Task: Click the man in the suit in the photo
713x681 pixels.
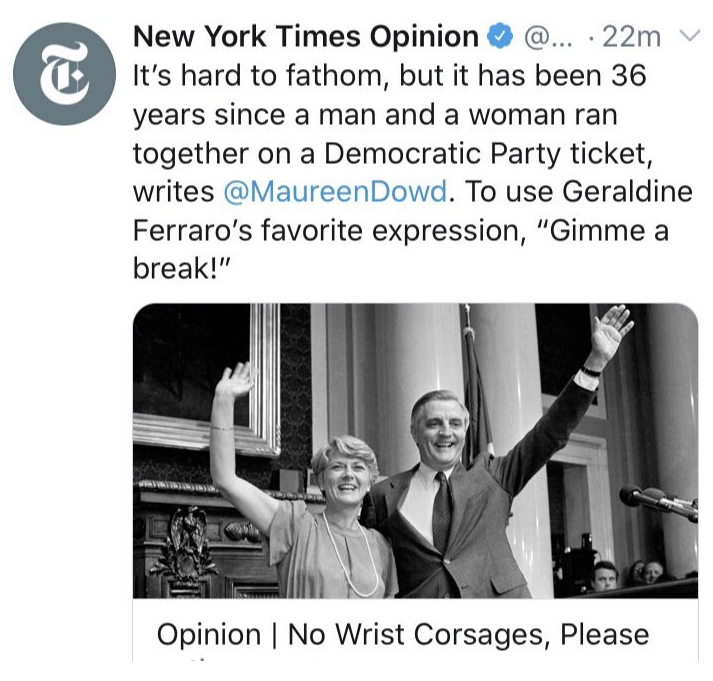Action: tap(452, 480)
